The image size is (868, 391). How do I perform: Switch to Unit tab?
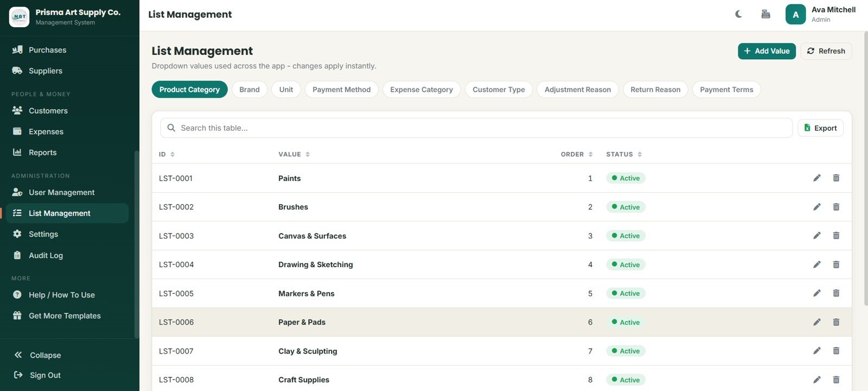(286, 90)
